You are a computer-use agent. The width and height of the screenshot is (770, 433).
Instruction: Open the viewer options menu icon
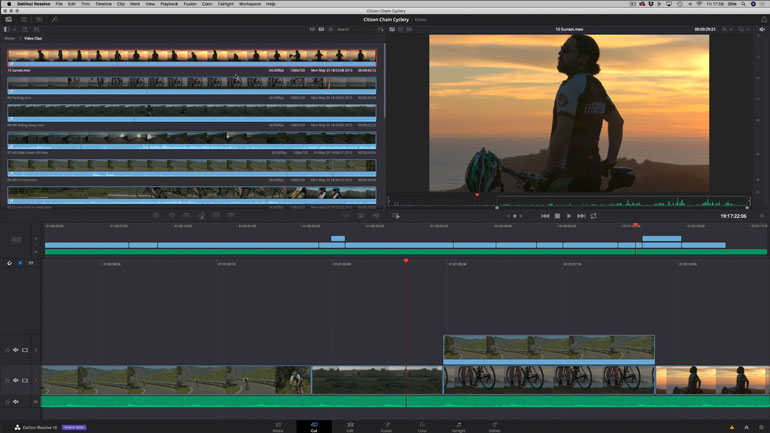(x=762, y=216)
